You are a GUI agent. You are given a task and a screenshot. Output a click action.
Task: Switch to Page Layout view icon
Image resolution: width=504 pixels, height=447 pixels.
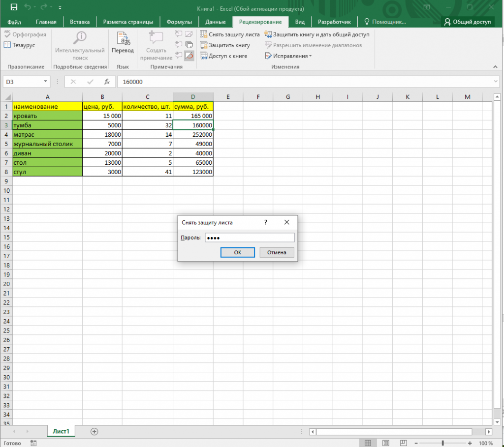[386, 443]
